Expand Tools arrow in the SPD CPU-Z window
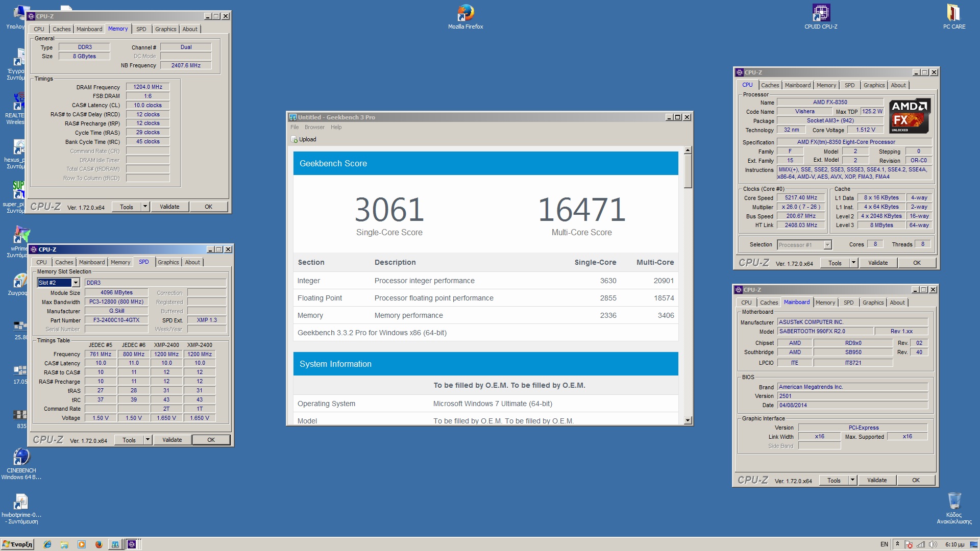 [148, 440]
